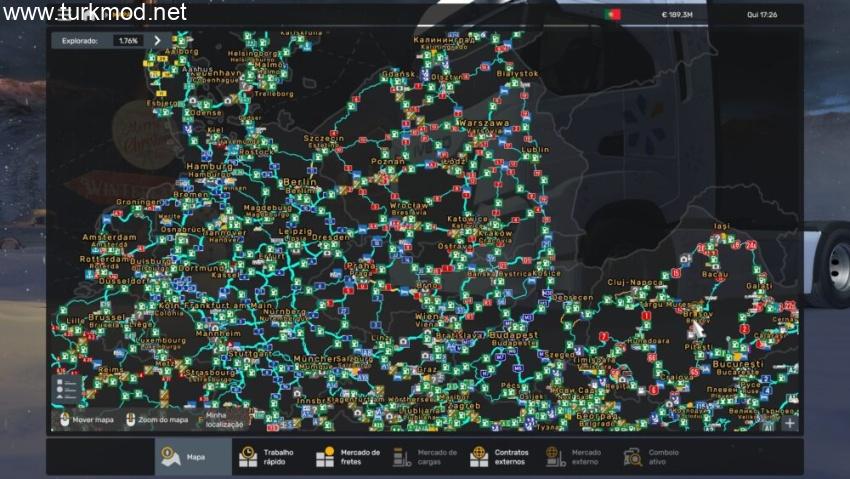Click the question mark marker below Iași
Viewport: 850px width, 479px height.
tap(718, 238)
